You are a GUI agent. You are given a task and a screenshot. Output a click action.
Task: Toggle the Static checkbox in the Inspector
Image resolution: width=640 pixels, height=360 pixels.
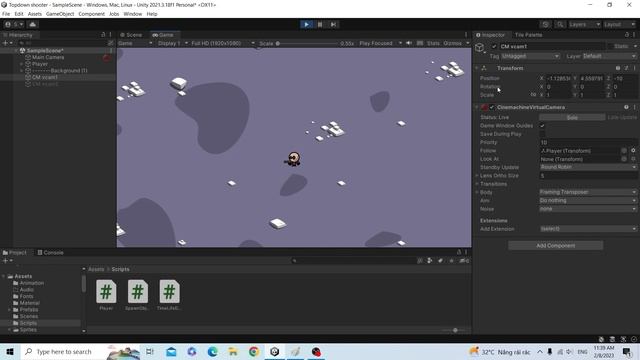(611, 47)
